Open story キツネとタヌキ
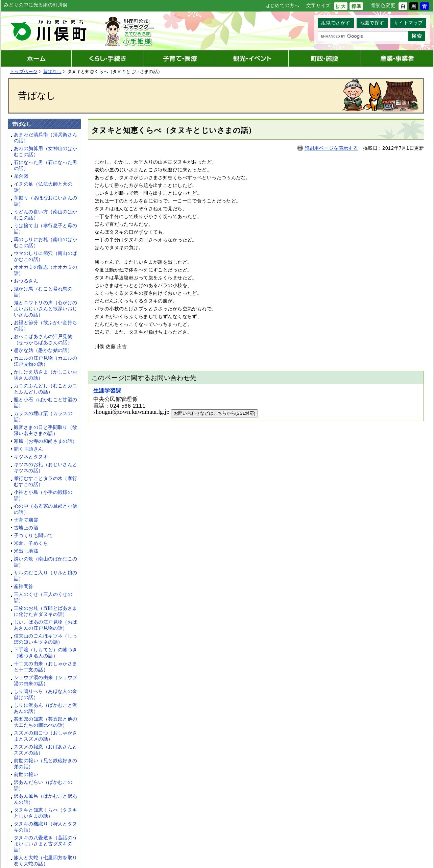Screen dimensions: 434x868 31,457
